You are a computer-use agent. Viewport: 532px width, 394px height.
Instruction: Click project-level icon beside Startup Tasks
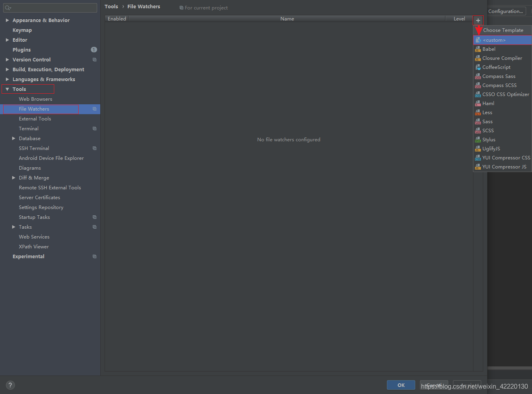coord(94,217)
